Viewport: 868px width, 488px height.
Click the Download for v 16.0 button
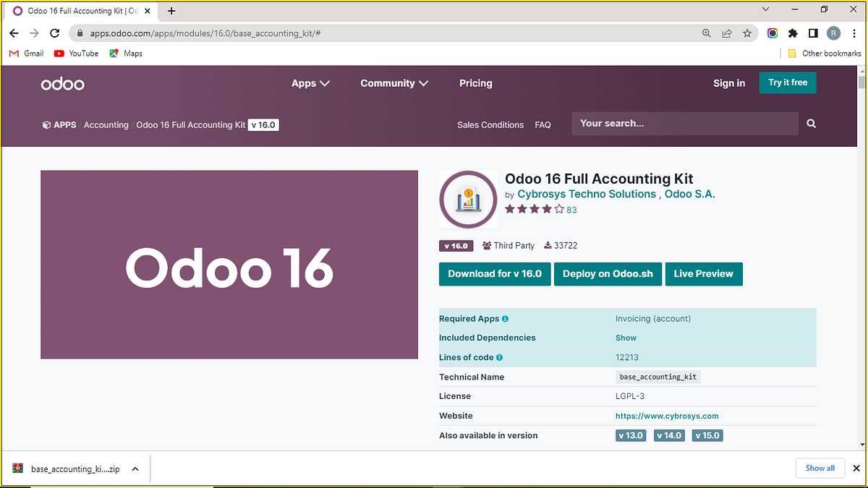pyautogui.click(x=495, y=274)
